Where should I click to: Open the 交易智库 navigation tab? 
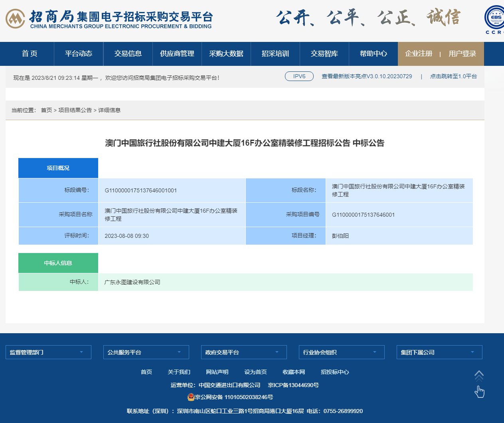pyautogui.click(x=324, y=53)
